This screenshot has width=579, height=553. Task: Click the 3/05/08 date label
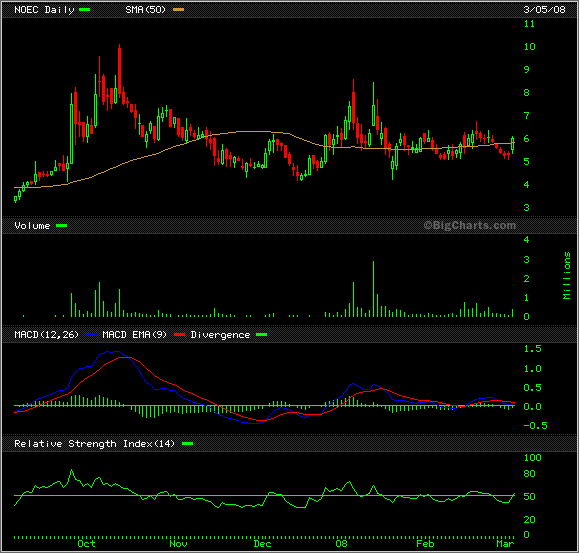tap(544, 10)
